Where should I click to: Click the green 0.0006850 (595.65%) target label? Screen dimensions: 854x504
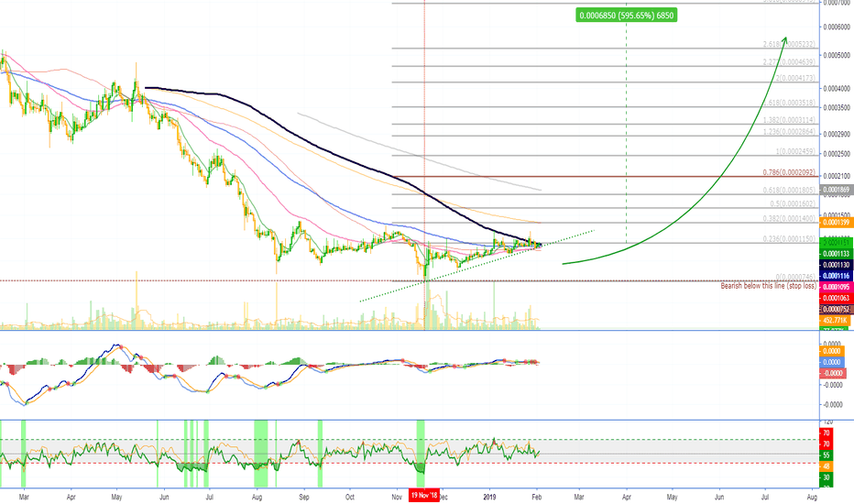pyautogui.click(x=627, y=16)
